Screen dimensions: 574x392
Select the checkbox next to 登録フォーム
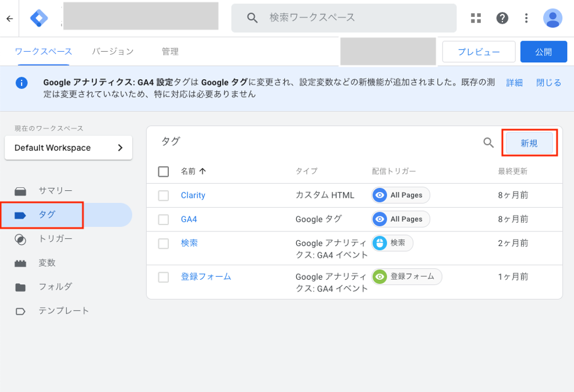pyautogui.click(x=164, y=277)
